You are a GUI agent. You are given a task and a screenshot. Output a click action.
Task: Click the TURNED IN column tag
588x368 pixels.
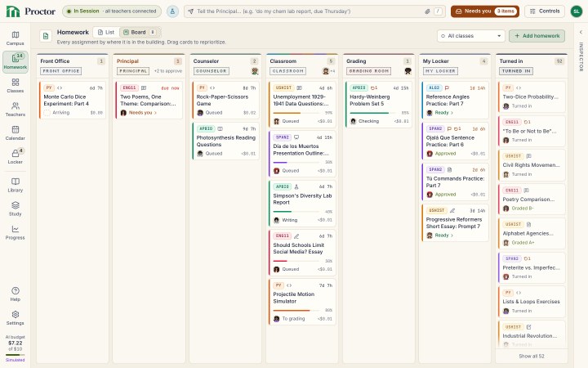click(516, 71)
